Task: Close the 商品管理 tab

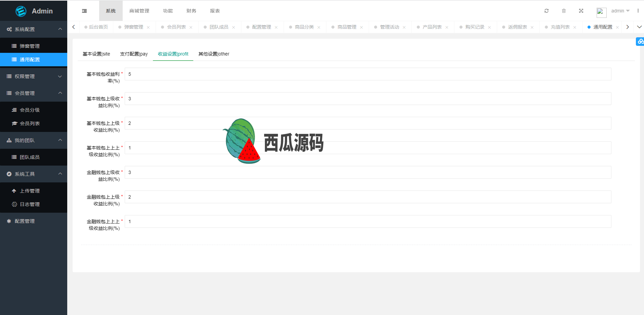Action: coord(362,27)
